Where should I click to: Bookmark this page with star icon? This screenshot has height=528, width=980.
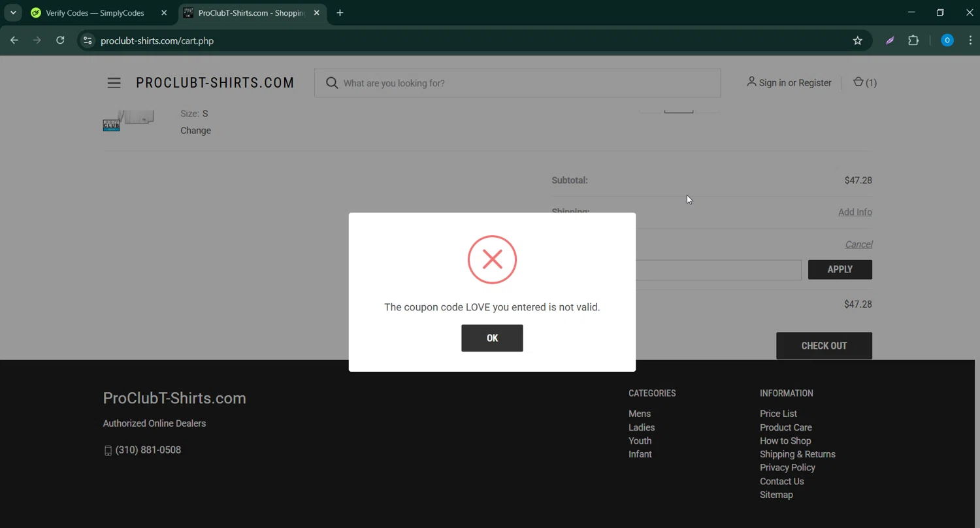tap(857, 41)
